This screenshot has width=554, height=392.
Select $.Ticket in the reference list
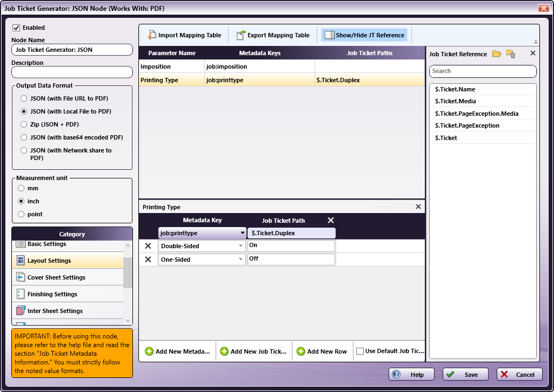(483, 138)
